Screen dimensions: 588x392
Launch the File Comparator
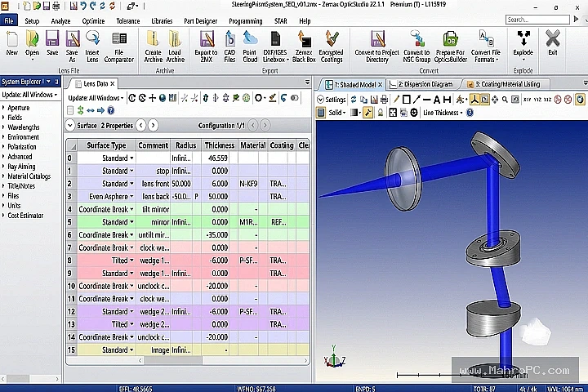click(119, 47)
